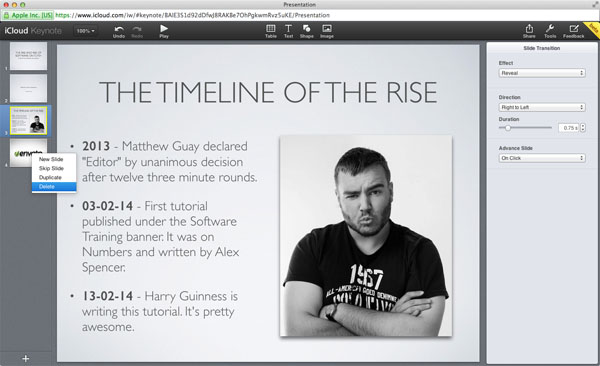This screenshot has width=600, height=366.
Task: Open the Advance Slide On Click dropdown
Action: (x=542, y=158)
